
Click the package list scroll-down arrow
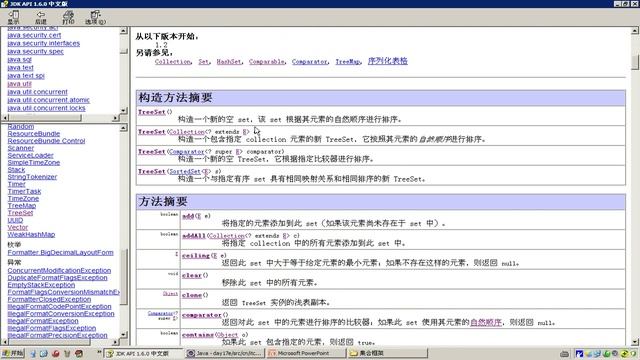(124, 111)
